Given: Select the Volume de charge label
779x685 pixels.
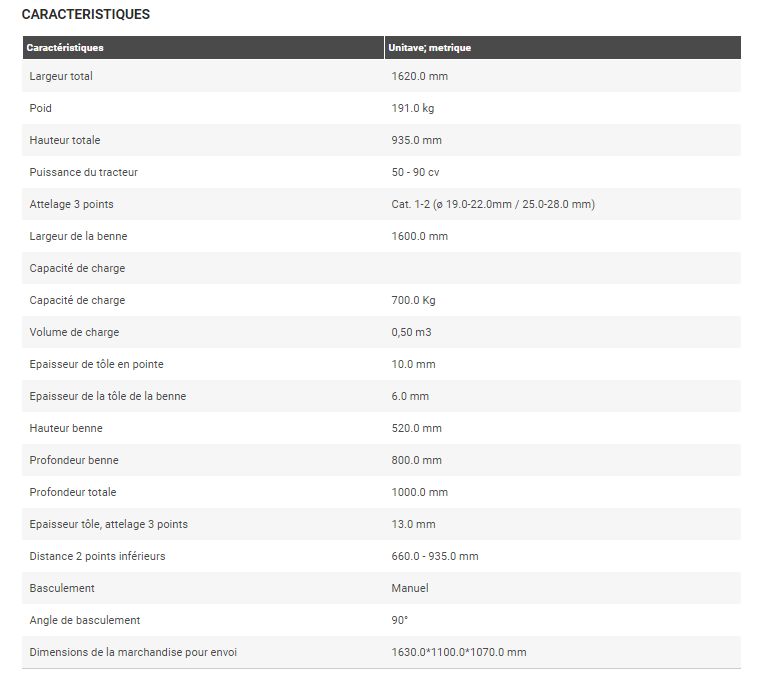Looking at the screenshot, I should (74, 332).
